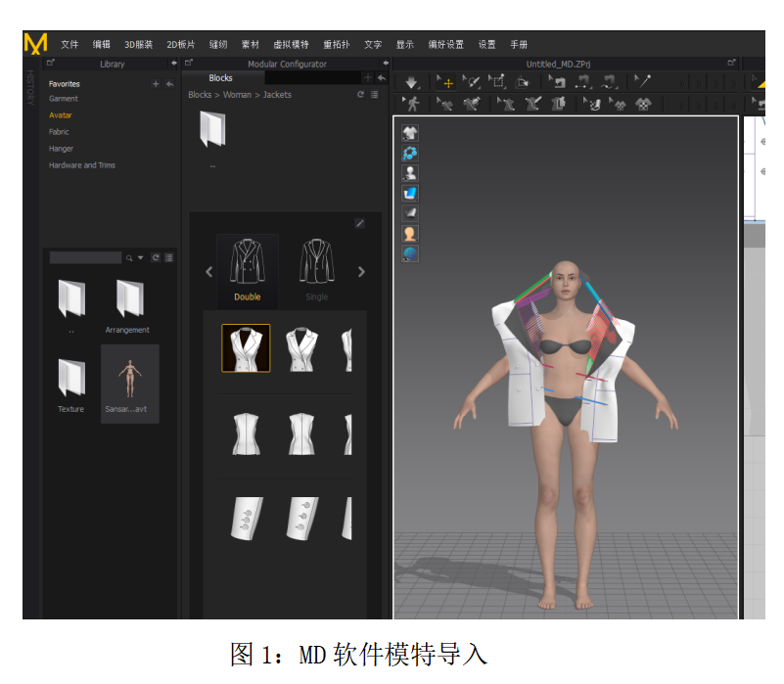The width and height of the screenshot is (784, 684).
Task: Toggle avatar display head icon in viewport
Action: click(x=410, y=233)
